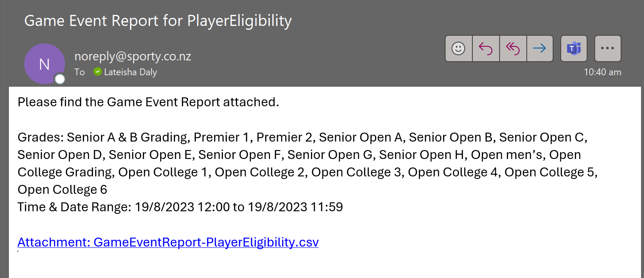
Task: Click green availability check beside Lateisha Daly
Action: [x=98, y=71]
